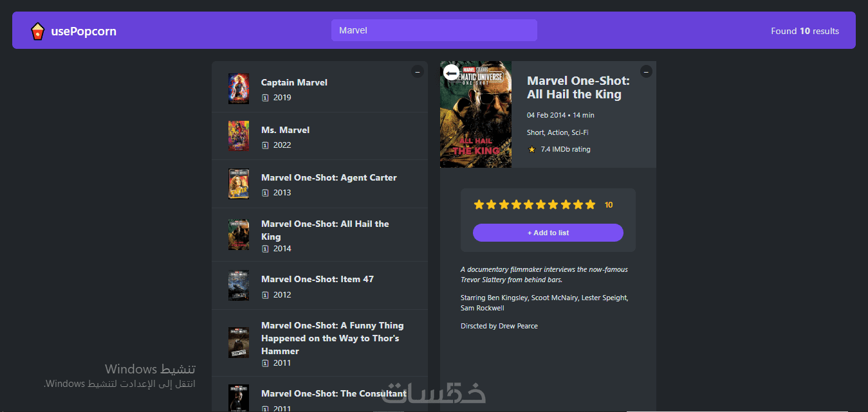Click the usePopcorn popcorn logo icon

coord(38,31)
